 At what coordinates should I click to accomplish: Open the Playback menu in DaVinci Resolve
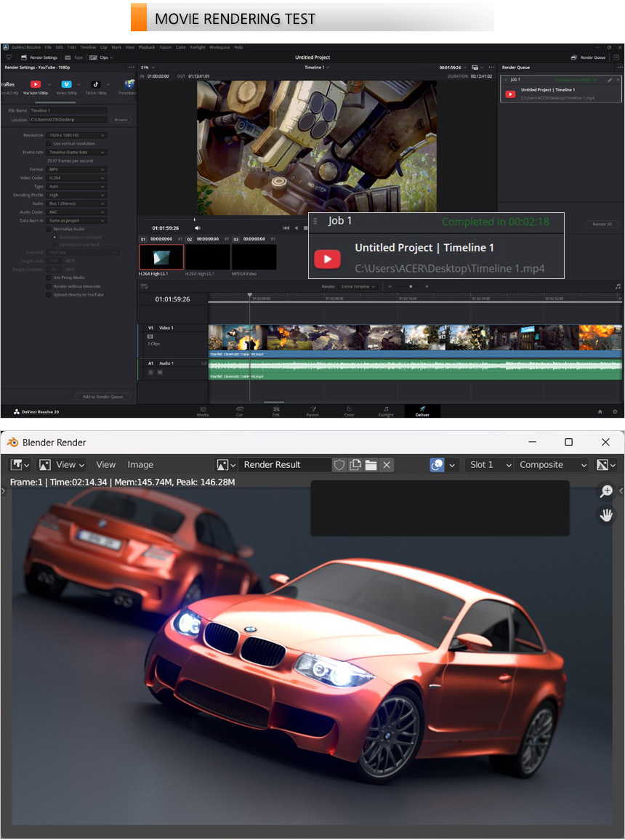tap(146, 47)
